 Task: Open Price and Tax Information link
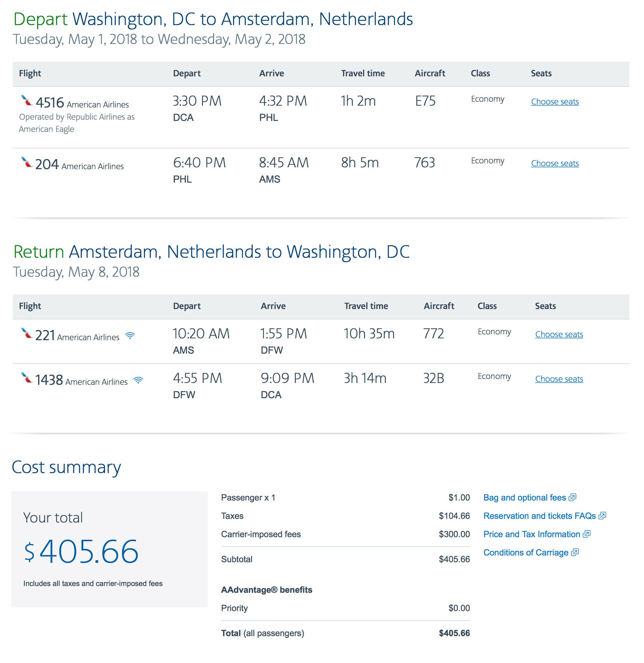531,534
